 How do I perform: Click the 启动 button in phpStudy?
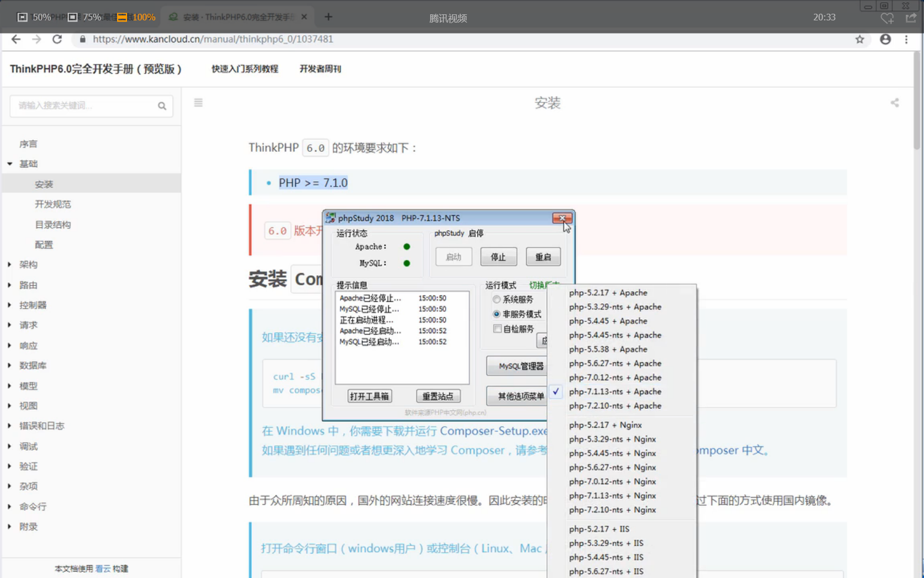(x=454, y=257)
